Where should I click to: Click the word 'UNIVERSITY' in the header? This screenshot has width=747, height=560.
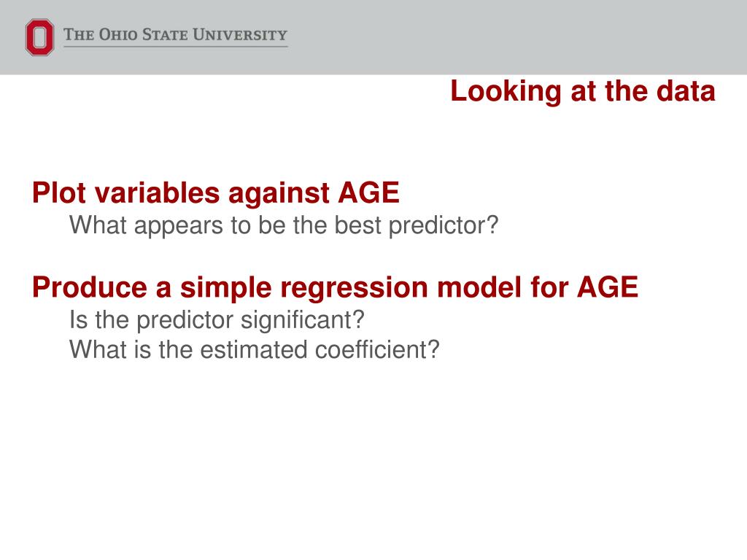click(240, 35)
